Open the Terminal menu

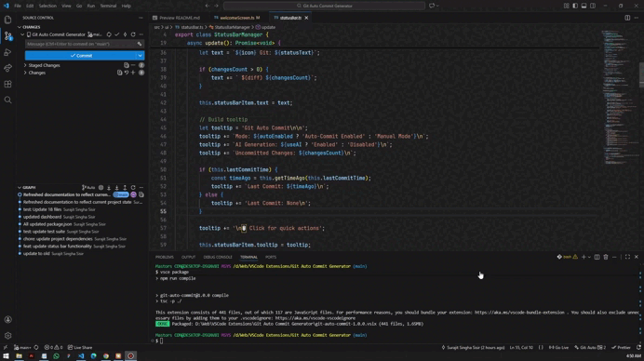pos(108,6)
